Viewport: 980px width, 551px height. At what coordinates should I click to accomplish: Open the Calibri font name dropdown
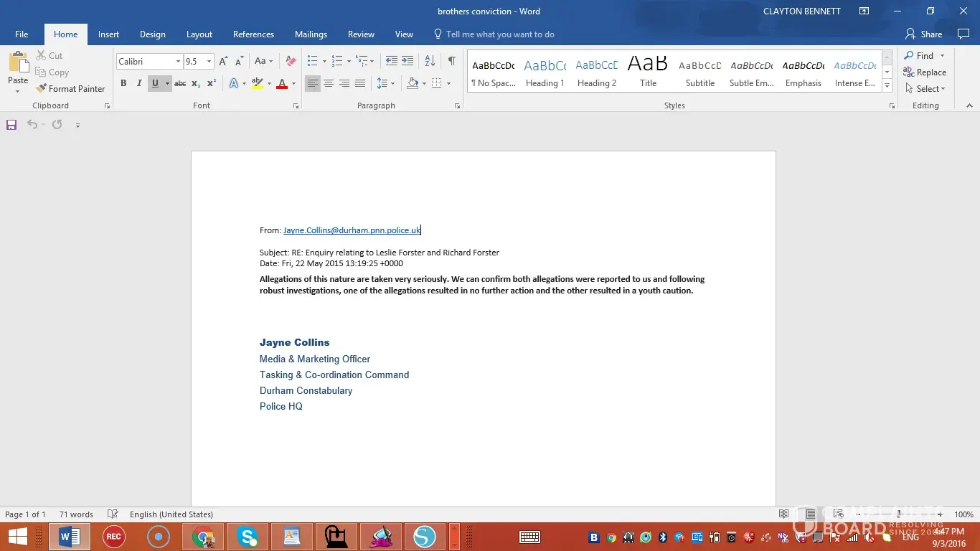pyautogui.click(x=178, y=62)
